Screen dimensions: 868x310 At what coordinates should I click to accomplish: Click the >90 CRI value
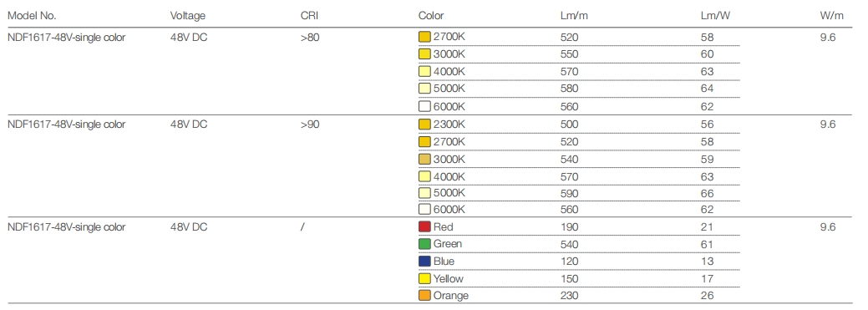coord(310,124)
